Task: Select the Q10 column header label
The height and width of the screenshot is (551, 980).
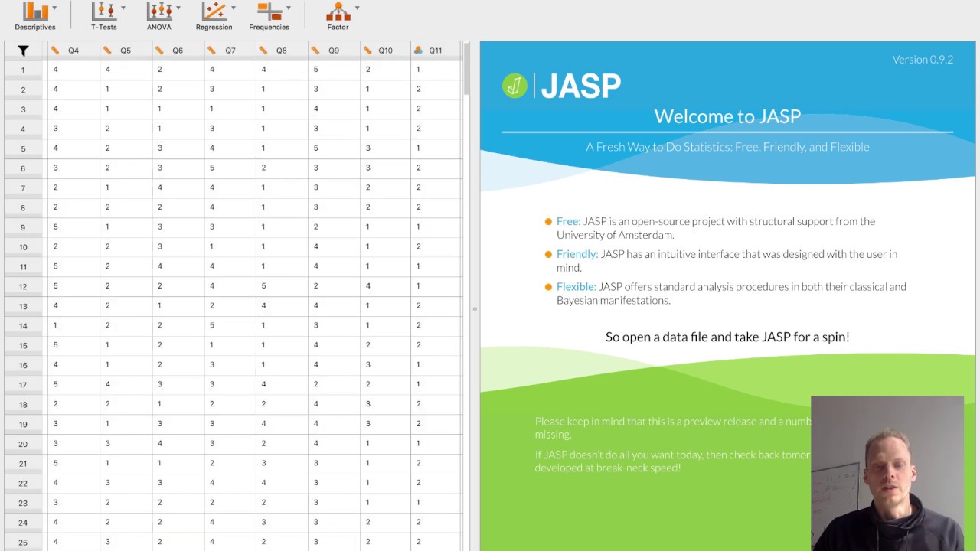Action: point(385,51)
